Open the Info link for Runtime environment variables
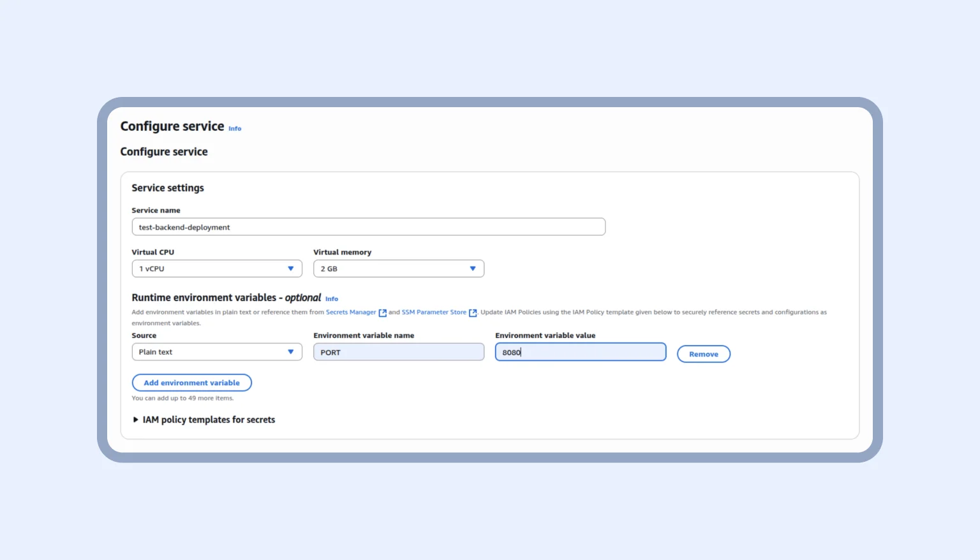Image resolution: width=980 pixels, height=560 pixels. click(331, 298)
